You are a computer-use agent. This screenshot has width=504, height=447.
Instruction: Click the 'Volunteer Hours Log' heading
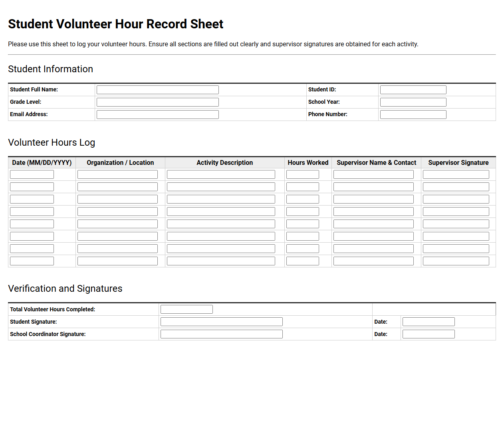[52, 142]
